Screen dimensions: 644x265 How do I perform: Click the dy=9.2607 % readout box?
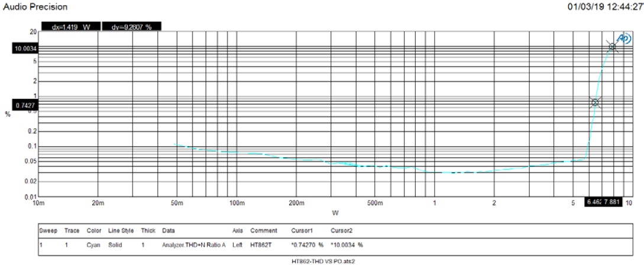[x=131, y=27]
